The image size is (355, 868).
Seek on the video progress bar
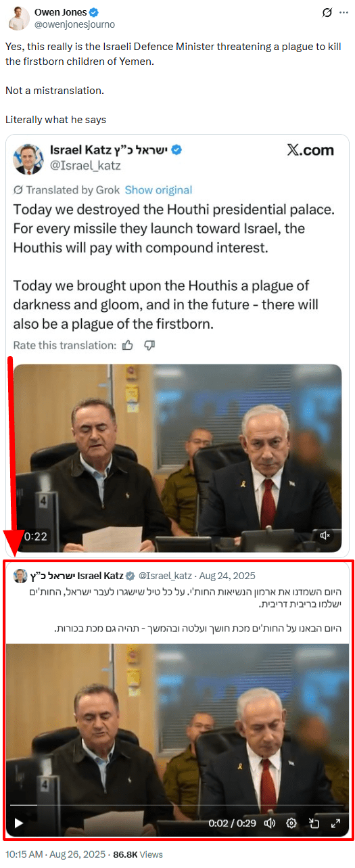(177, 805)
